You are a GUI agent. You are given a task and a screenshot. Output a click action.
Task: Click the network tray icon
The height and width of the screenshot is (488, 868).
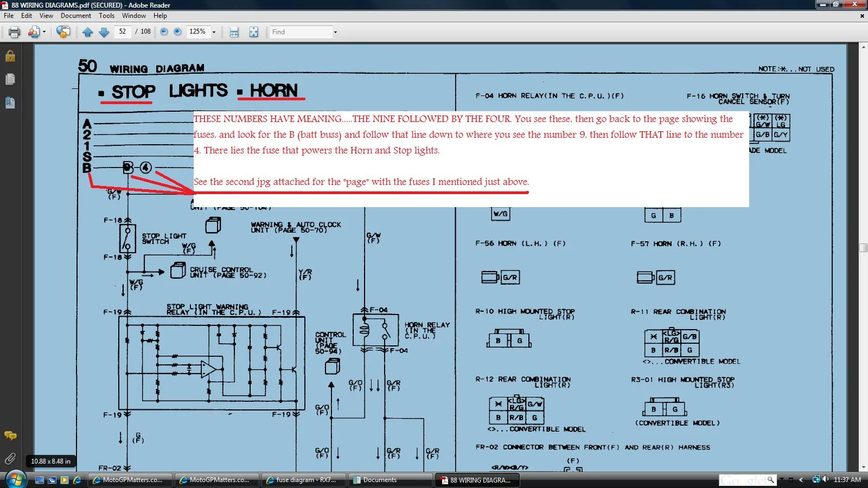click(816, 479)
